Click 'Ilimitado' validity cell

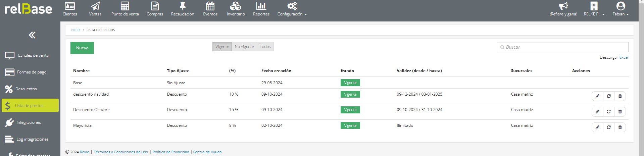[x=405, y=125]
